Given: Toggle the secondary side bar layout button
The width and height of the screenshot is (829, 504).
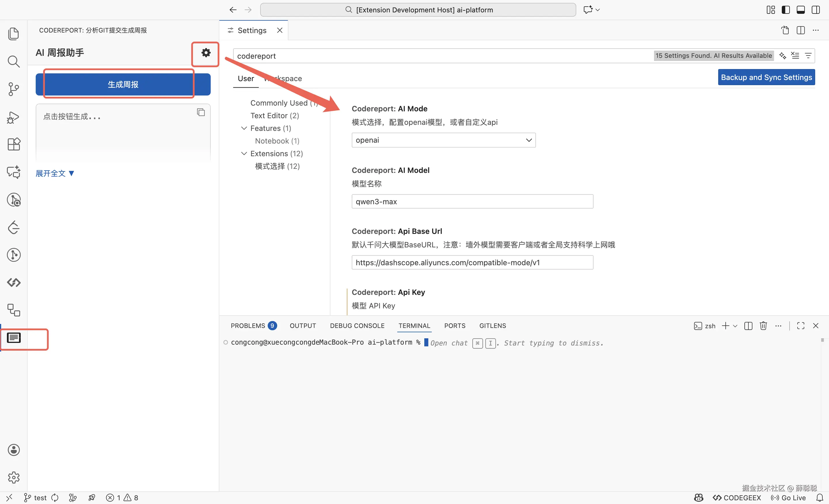Looking at the screenshot, I should pos(816,10).
